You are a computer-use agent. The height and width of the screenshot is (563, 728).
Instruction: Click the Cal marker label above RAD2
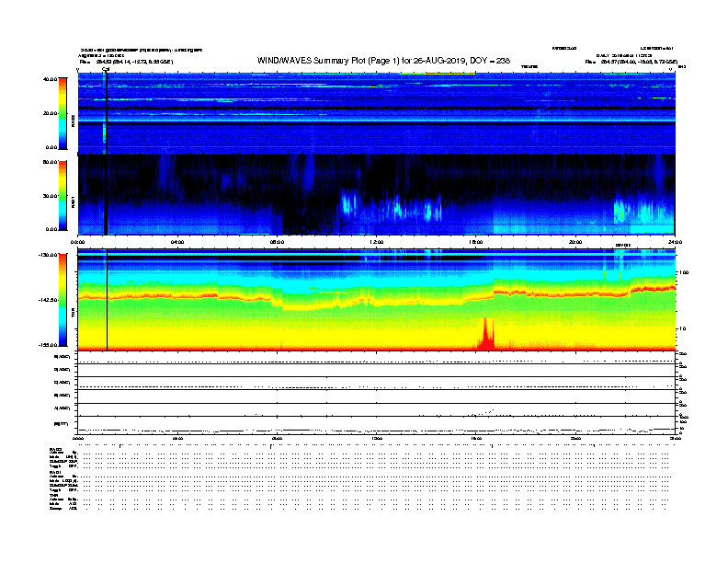pos(106,69)
